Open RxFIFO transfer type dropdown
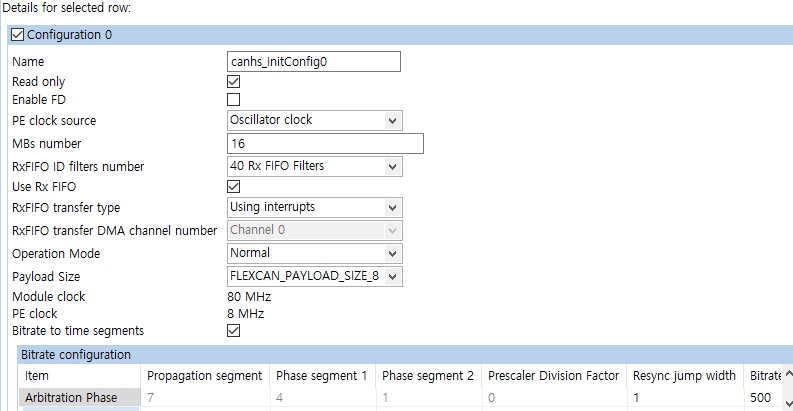Viewport: 793px width, 411px height. pos(393,207)
